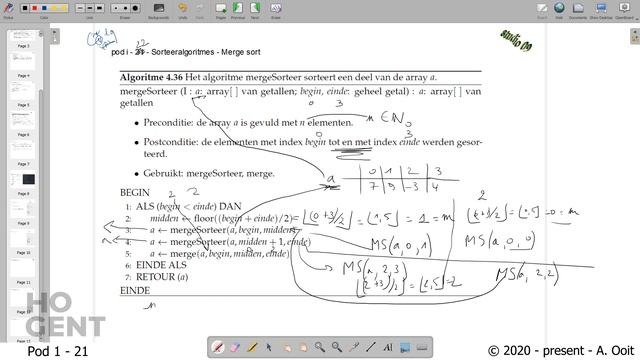The width and height of the screenshot is (640, 360).
Task: Open Page 10 thumbnail
Action: click(x=23, y=238)
